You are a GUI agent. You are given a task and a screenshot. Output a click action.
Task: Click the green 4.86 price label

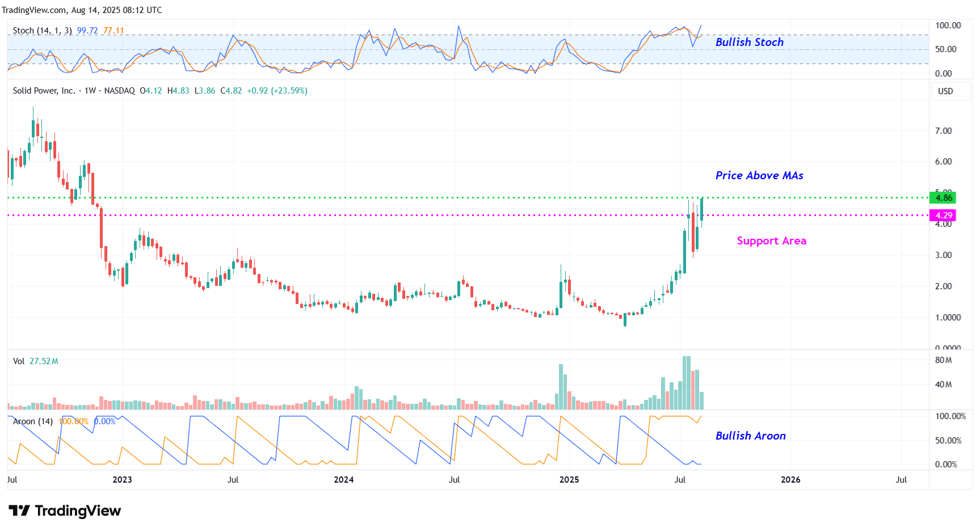(943, 198)
